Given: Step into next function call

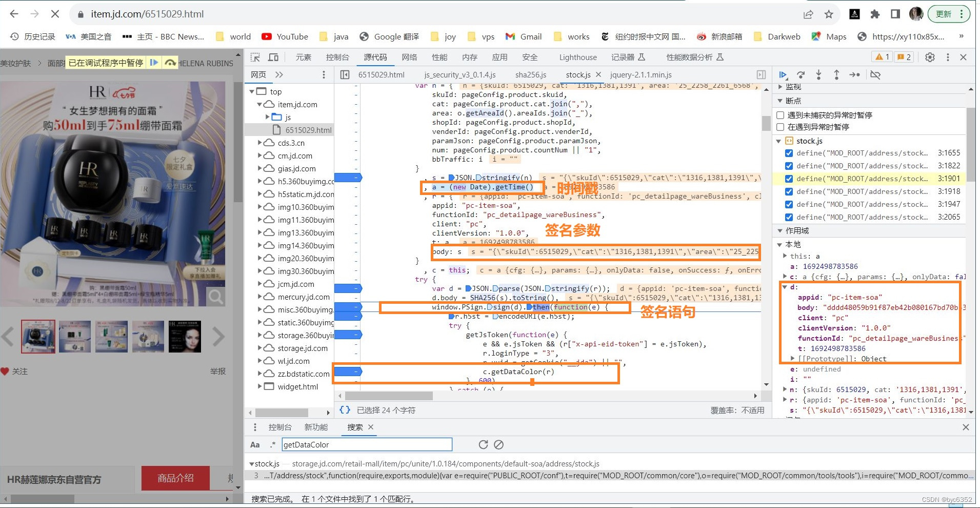Looking at the screenshot, I should pos(818,75).
